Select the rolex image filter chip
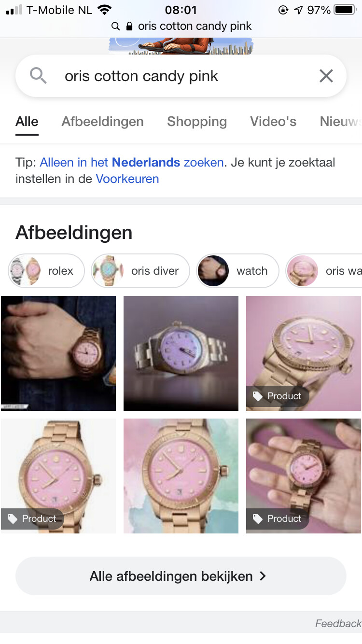 pos(46,271)
